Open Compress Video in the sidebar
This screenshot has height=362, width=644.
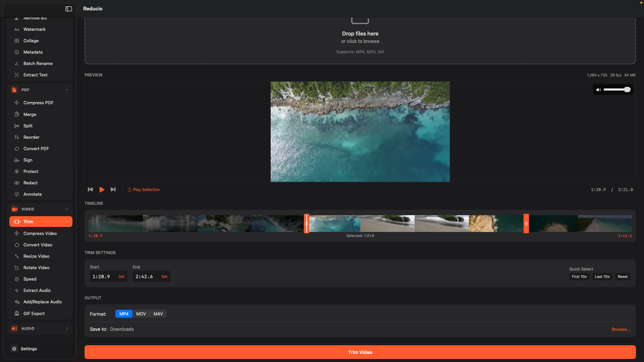click(40, 233)
